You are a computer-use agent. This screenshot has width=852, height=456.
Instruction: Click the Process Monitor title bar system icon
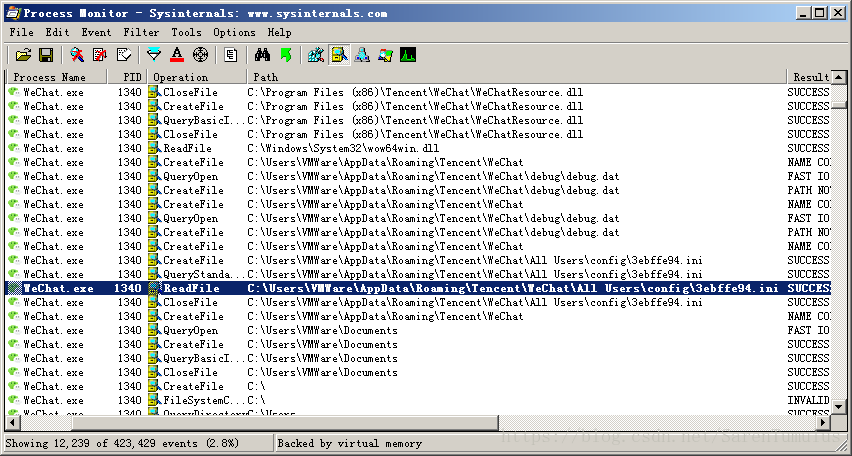click(x=12, y=13)
